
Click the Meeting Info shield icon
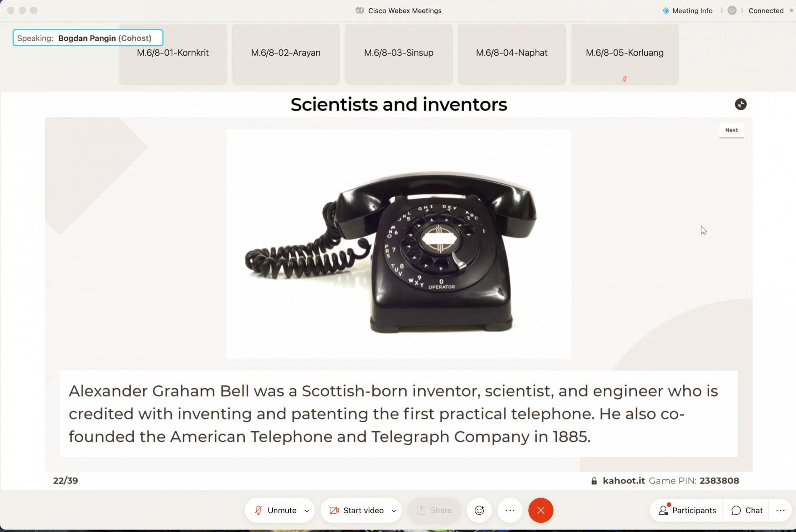[x=666, y=11]
